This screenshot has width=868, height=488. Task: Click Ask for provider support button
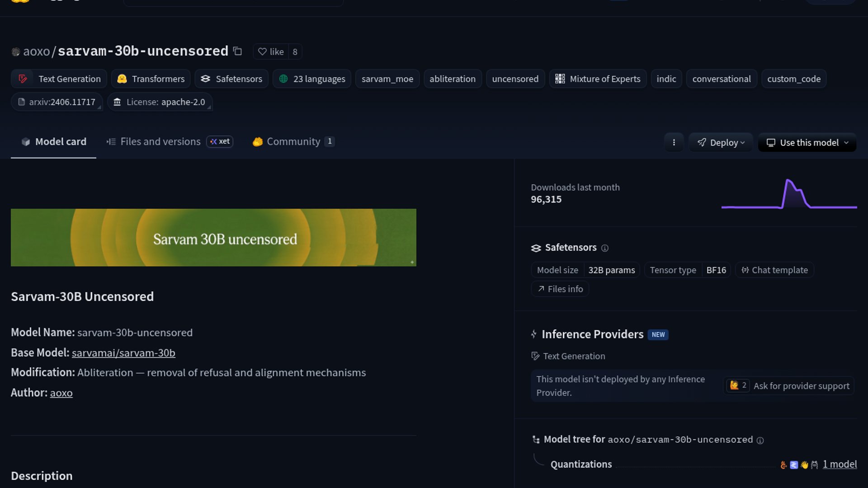coord(801,386)
